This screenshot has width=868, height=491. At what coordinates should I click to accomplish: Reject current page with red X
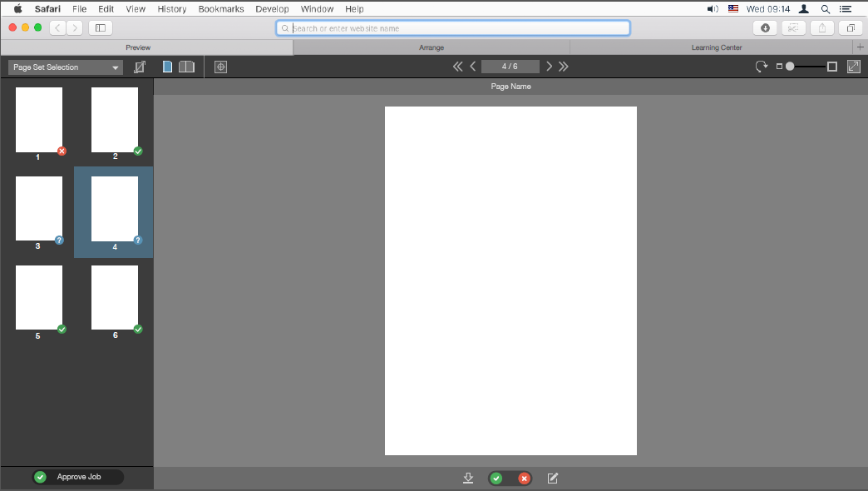coord(524,478)
